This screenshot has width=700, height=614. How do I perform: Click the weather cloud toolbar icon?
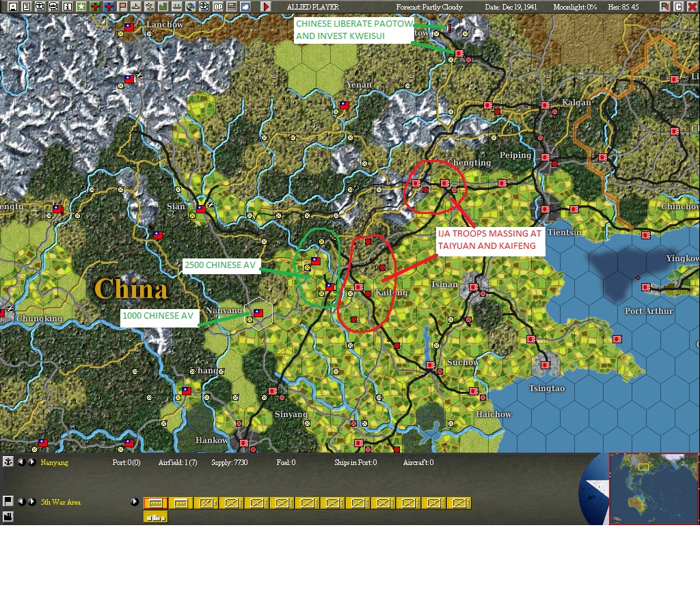tap(245, 6)
